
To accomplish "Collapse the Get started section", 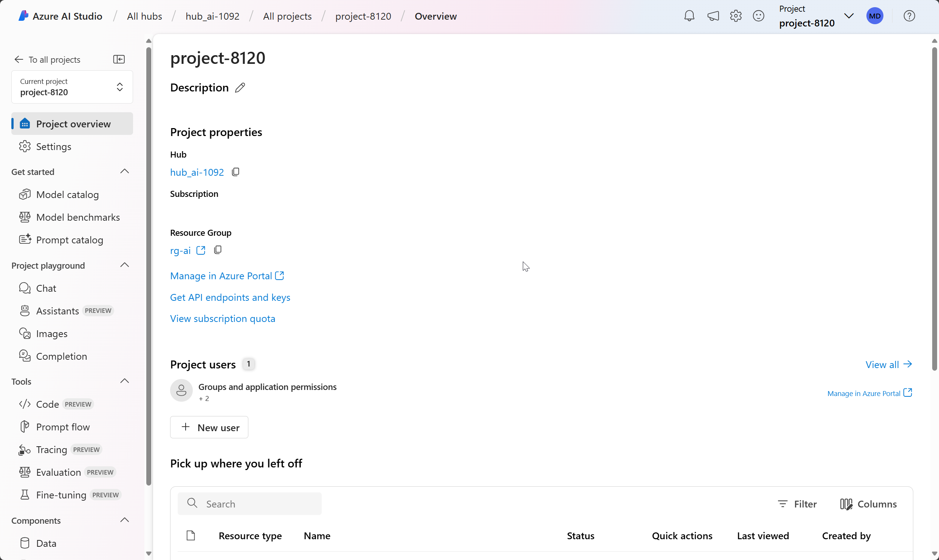I will click(x=125, y=172).
